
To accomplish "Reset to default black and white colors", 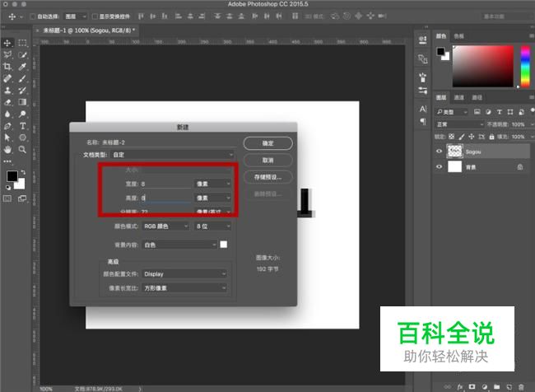I will pyautogui.click(x=8, y=188).
